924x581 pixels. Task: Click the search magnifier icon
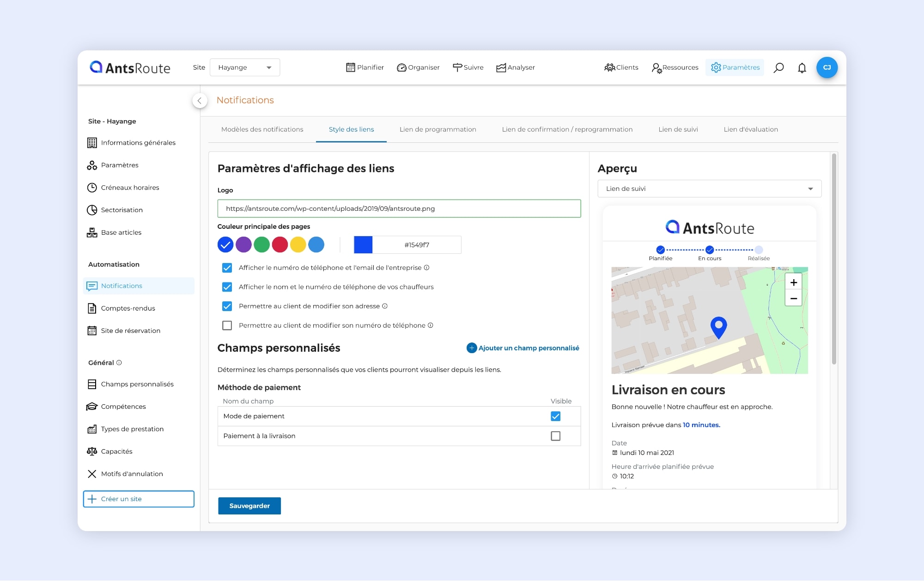(x=778, y=67)
